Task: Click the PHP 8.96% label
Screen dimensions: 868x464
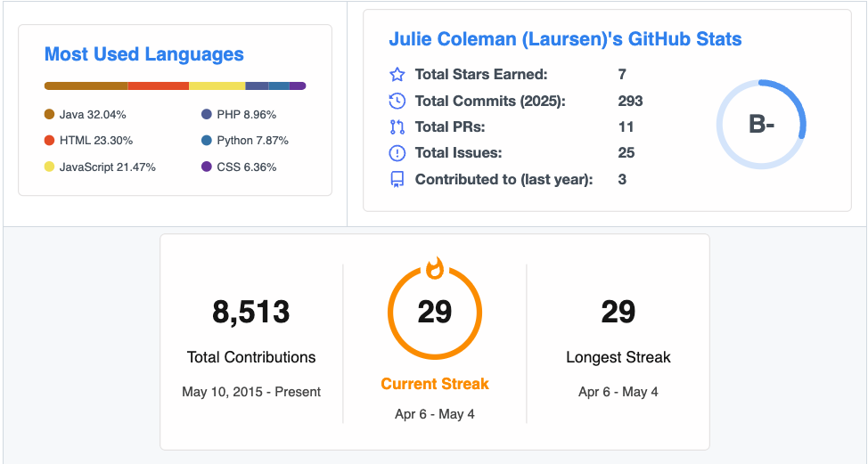Action: point(247,115)
